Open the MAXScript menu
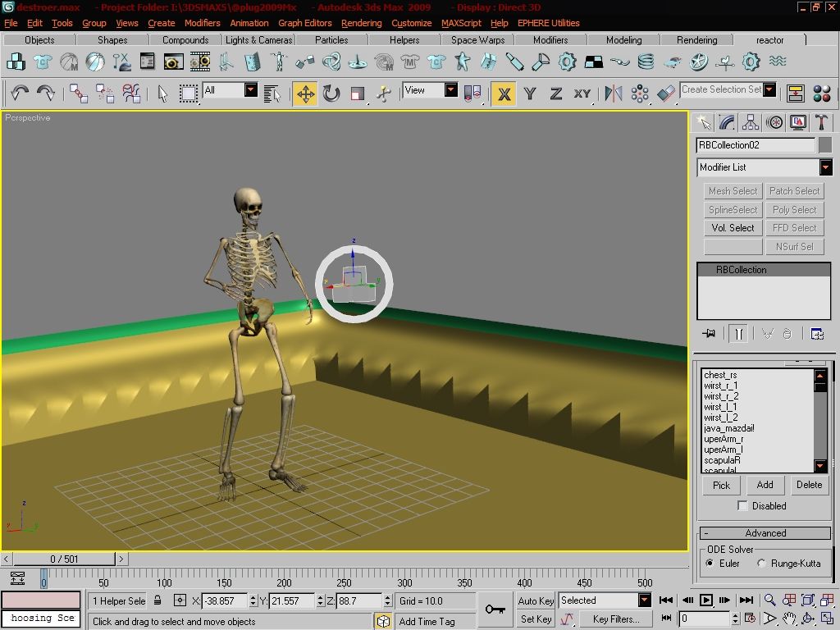840x630 pixels. click(461, 23)
